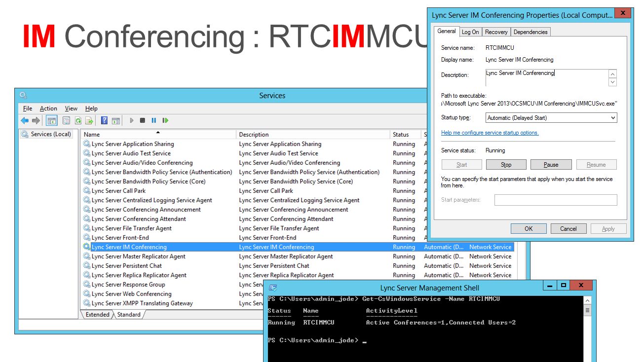The height and width of the screenshot is (362, 644).
Task: Open the File menu in Services
Action: [28, 109]
